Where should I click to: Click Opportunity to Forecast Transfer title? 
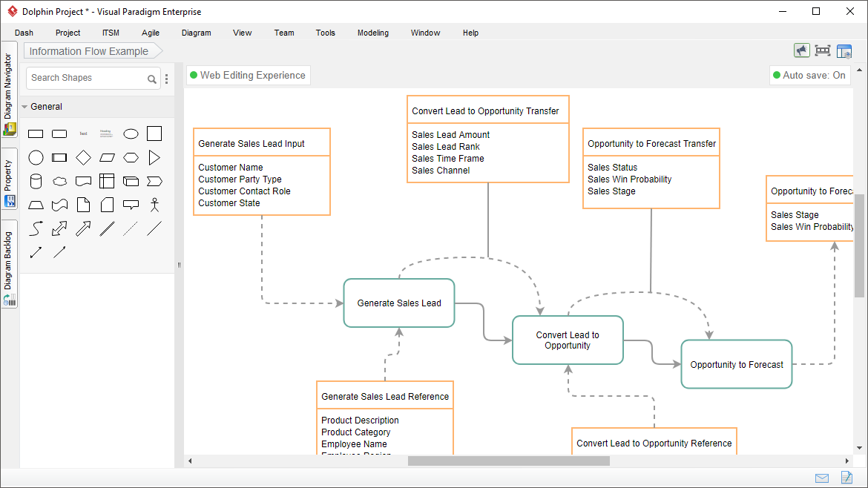tap(651, 144)
